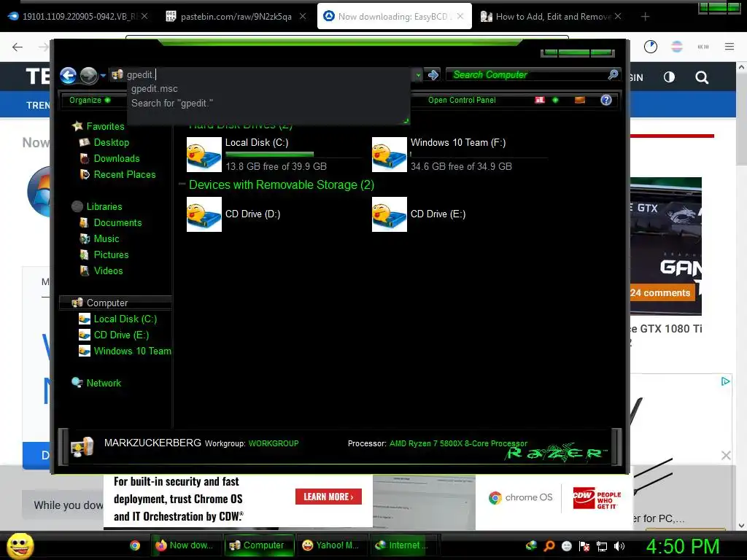Click the Chrome icon in taskbar
The width and height of the screenshot is (747, 560).
point(135,545)
